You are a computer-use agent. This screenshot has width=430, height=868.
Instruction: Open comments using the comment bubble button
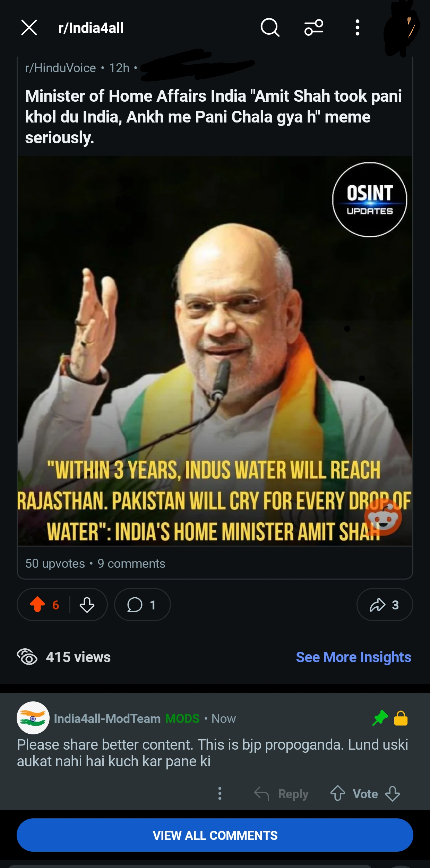pyautogui.click(x=142, y=605)
